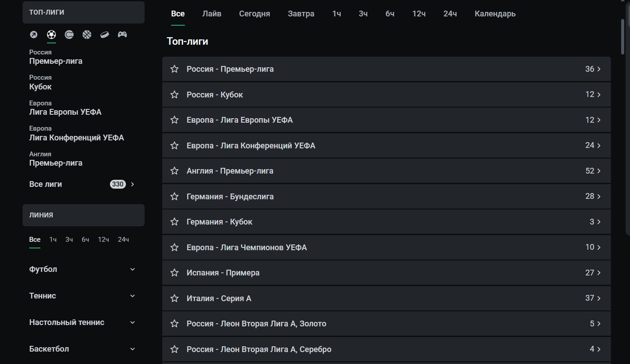Open Россия - Кубок row text

pos(215,95)
